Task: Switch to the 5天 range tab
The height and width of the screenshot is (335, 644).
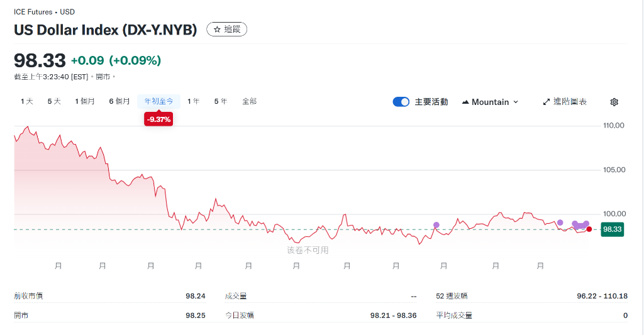Action: (x=54, y=101)
